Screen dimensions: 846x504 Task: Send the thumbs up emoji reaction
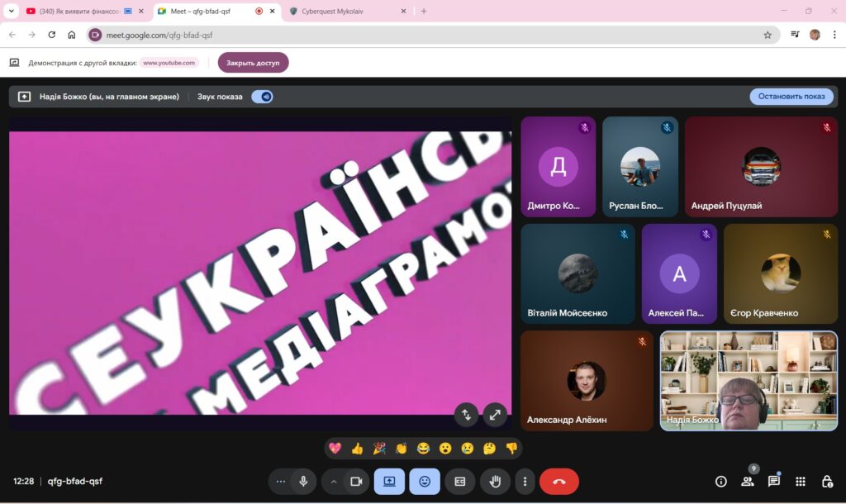[x=357, y=449]
